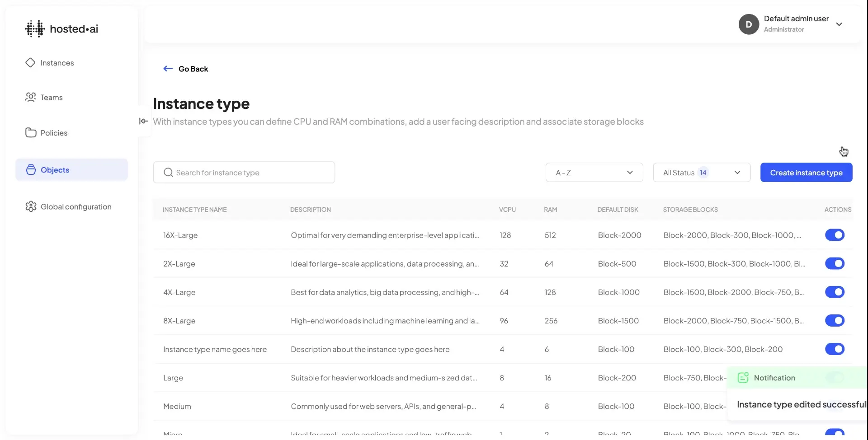Open Global configuration via gear icon
The width and height of the screenshot is (868, 440).
click(x=30, y=206)
